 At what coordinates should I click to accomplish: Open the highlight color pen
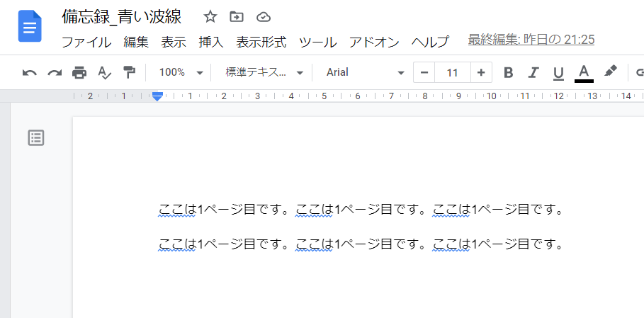point(610,72)
